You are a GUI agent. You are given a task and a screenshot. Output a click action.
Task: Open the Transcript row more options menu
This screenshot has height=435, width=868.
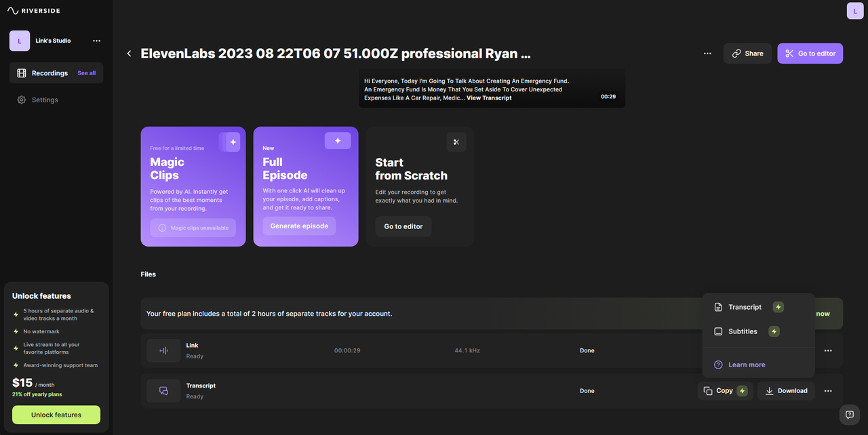(828, 391)
